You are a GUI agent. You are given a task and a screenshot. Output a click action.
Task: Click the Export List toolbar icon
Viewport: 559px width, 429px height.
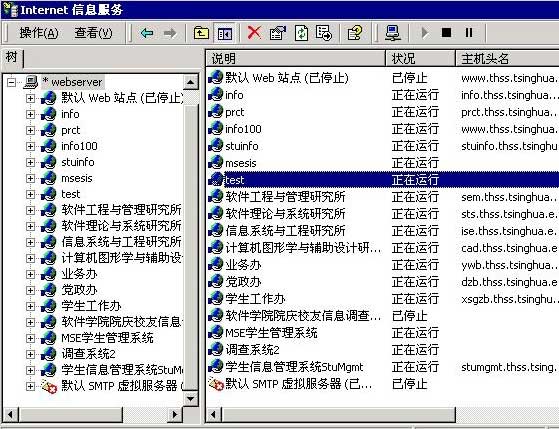pyautogui.click(x=324, y=33)
